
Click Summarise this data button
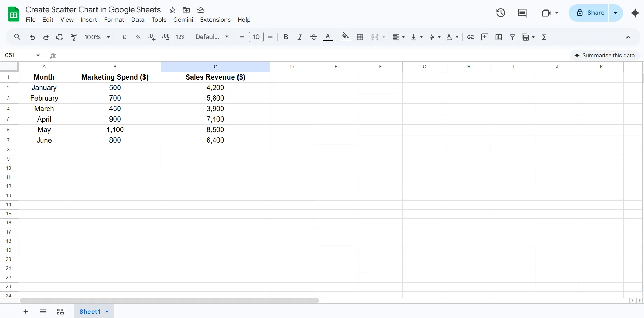(x=605, y=55)
